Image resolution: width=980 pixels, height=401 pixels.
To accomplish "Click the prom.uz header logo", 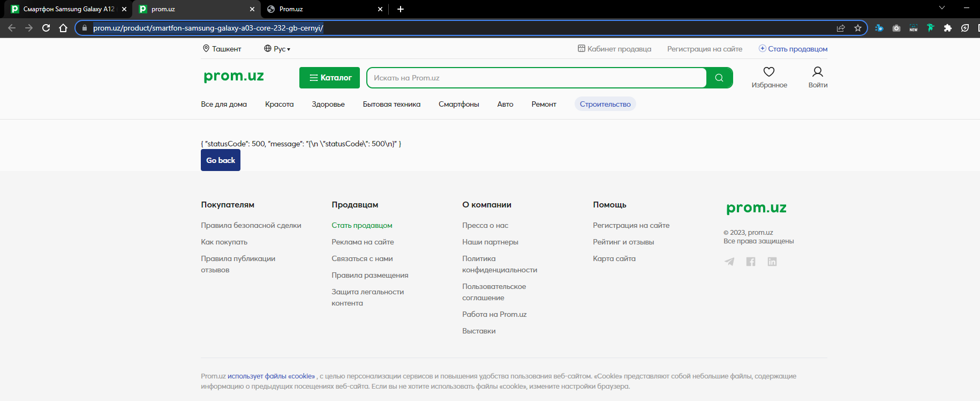I will point(234,76).
